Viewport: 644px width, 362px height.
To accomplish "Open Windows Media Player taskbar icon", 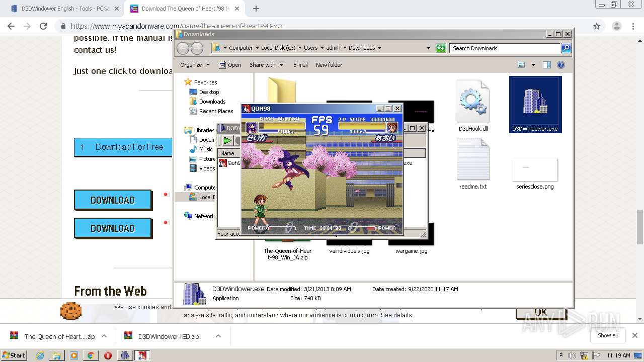I will [x=74, y=355].
